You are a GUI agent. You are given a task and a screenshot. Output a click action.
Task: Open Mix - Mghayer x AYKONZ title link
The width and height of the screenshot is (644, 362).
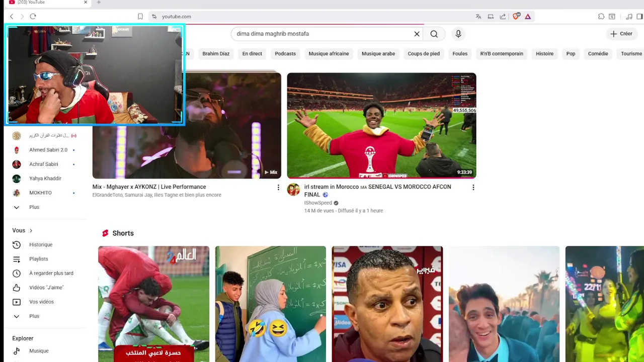pos(149,187)
